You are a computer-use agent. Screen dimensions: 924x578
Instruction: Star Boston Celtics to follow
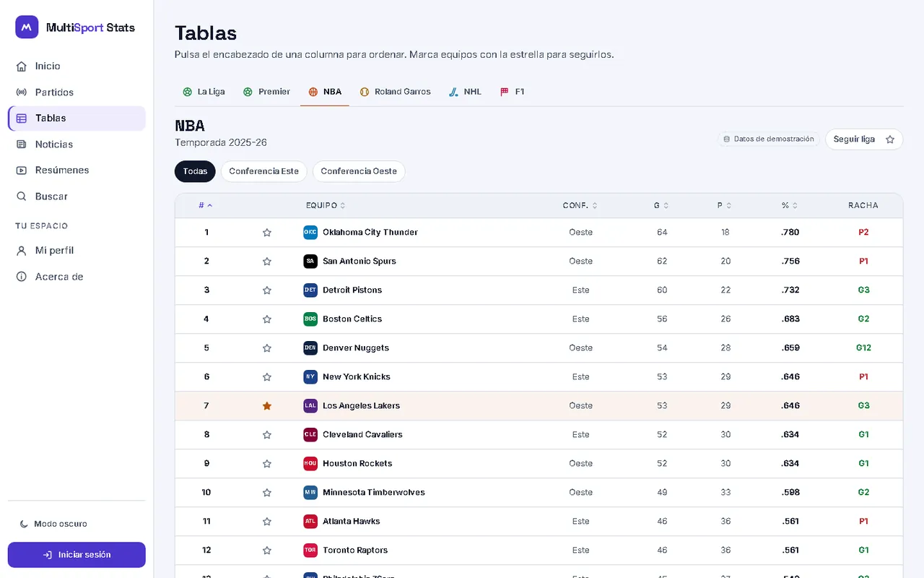pos(267,319)
